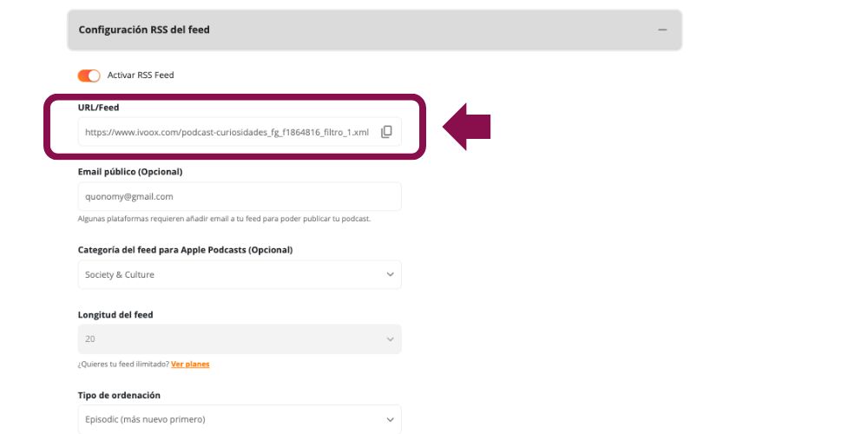Collapse section using the minus icon

662,30
